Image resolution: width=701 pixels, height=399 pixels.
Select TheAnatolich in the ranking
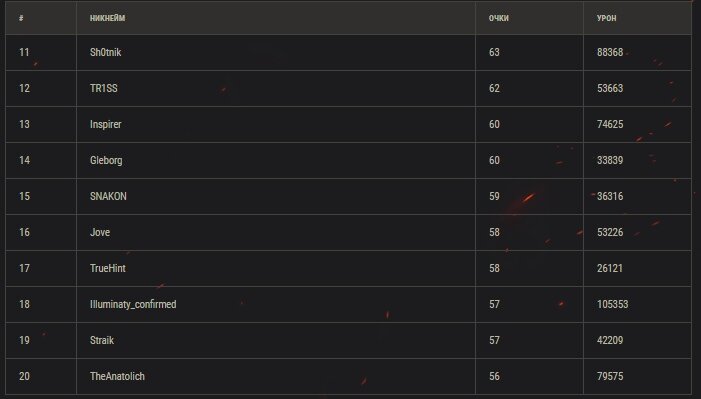click(x=117, y=376)
